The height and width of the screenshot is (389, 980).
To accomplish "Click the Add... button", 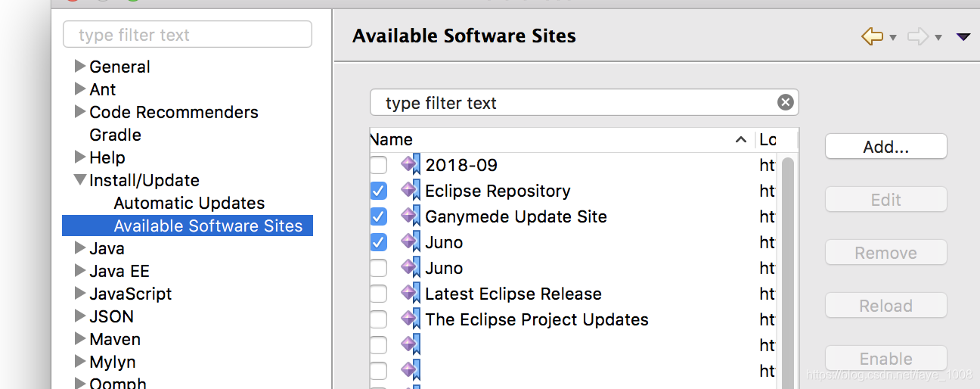I will coord(886,147).
